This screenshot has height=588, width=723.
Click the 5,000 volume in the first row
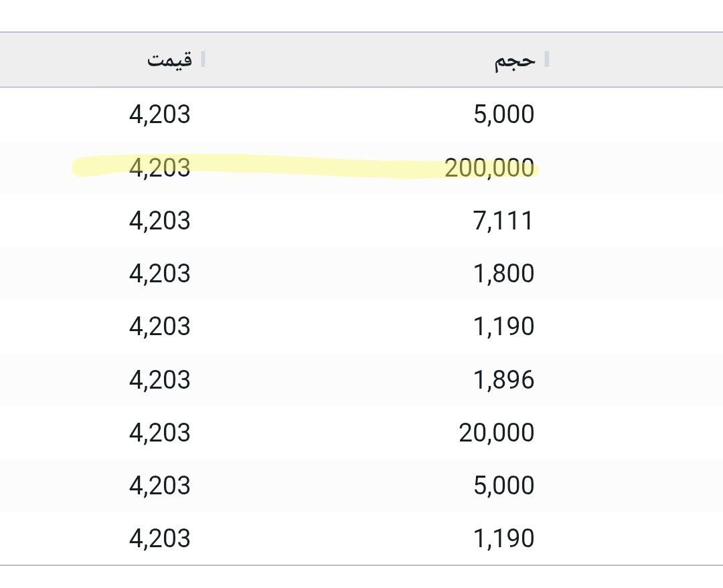503,114
